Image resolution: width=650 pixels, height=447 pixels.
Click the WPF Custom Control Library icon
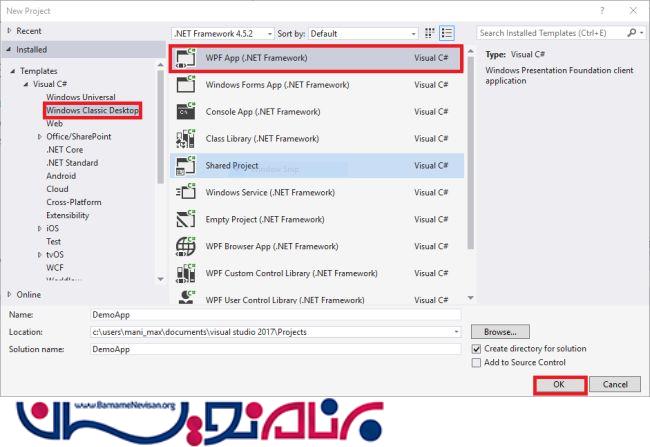pyautogui.click(x=185, y=273)
